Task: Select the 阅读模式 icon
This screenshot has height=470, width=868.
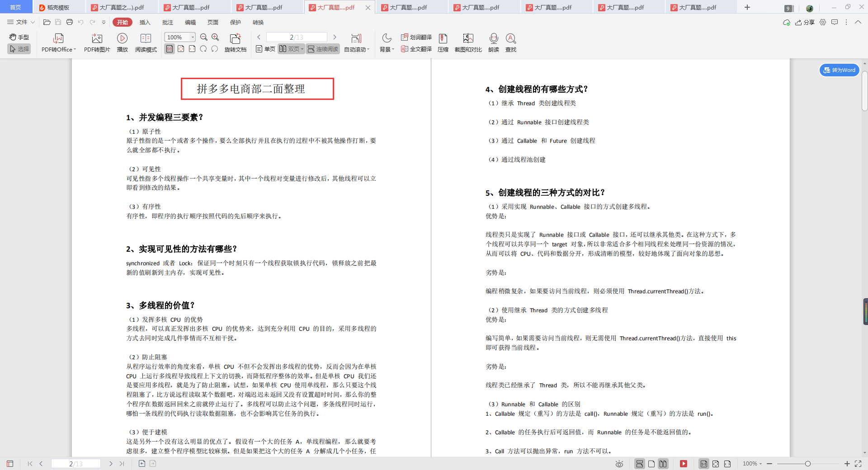Action: (x=146, y=42)
